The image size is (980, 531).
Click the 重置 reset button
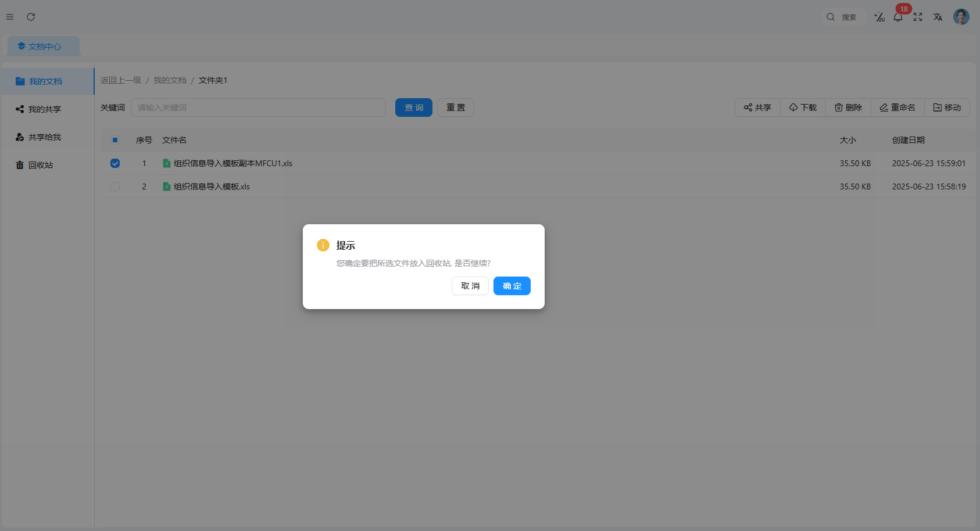[456, 107]
